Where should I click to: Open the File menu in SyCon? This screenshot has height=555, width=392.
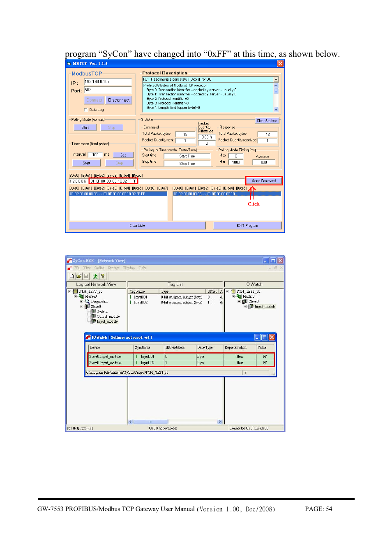pos(77,268)
